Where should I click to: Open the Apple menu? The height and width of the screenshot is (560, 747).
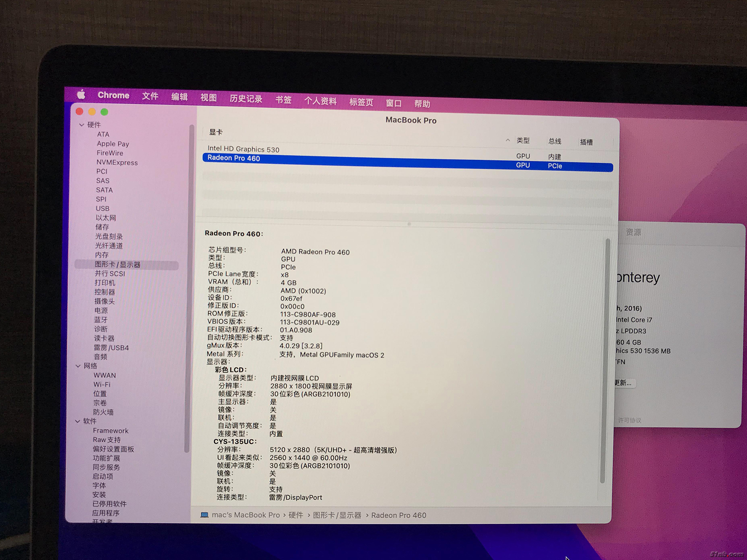click(81, 94)
